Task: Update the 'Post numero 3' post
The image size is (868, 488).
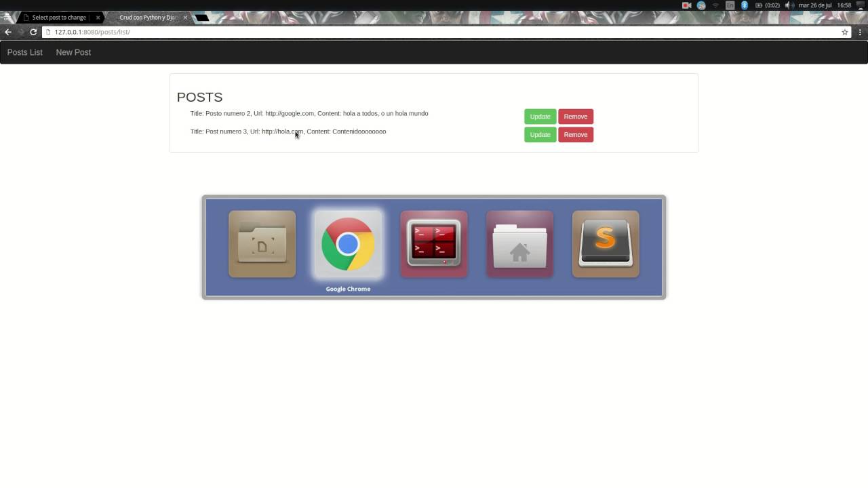Action: [x=540, y=135]
